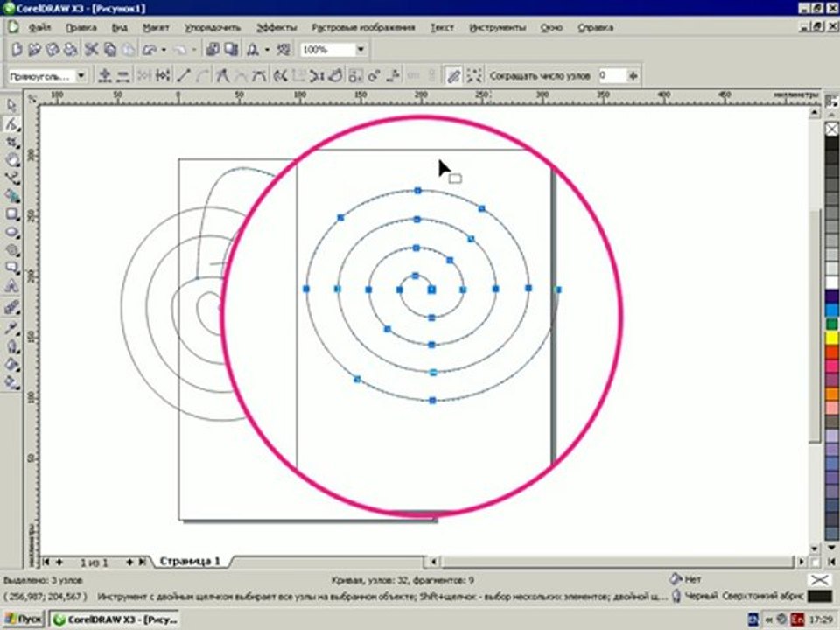Viewport: 840px width, 630px height.
Task: Click the Open file icon
Action: (34, 50)
